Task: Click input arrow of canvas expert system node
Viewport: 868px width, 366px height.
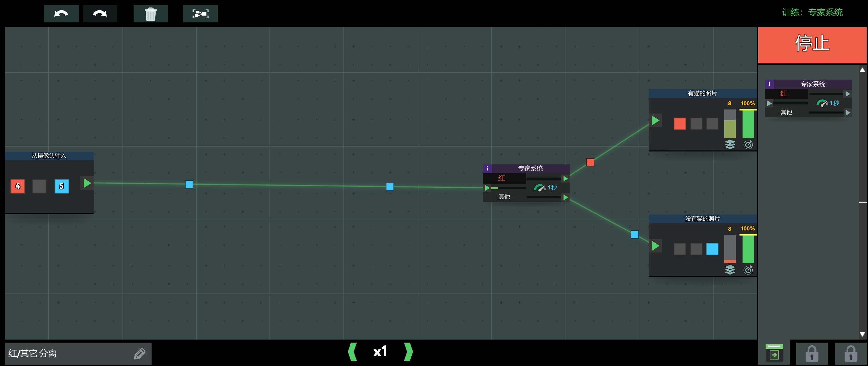Action: click(487, 188)
